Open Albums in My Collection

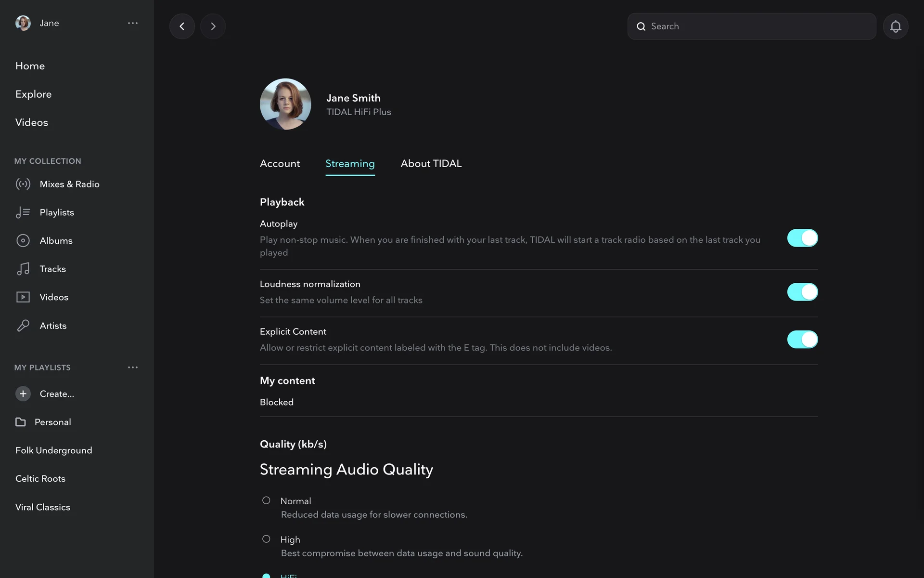pyautogui.click(x=56, y=240)
